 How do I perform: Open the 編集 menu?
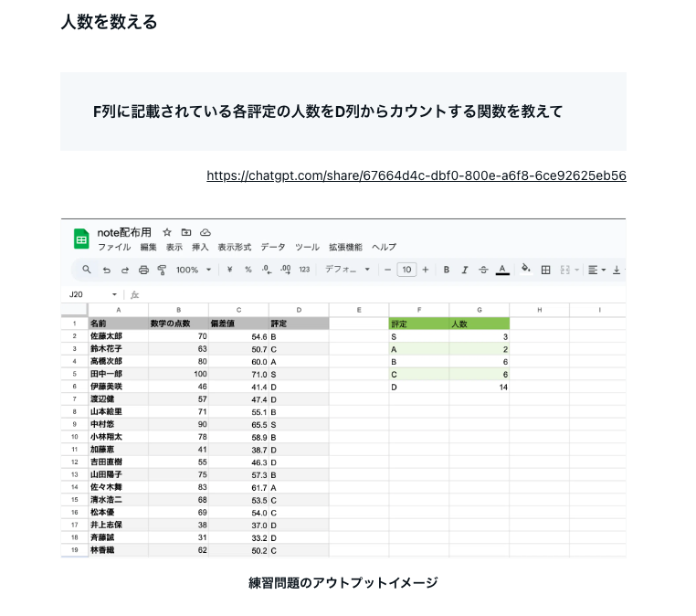point(148,247)
